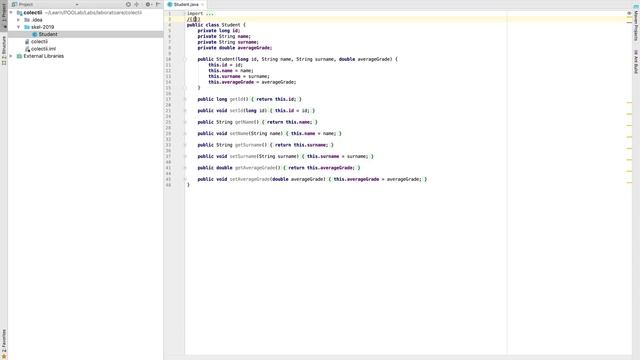640x360 pixels.
Task: Open the Maven Projects side tab
Action: [x=636, y=23]
